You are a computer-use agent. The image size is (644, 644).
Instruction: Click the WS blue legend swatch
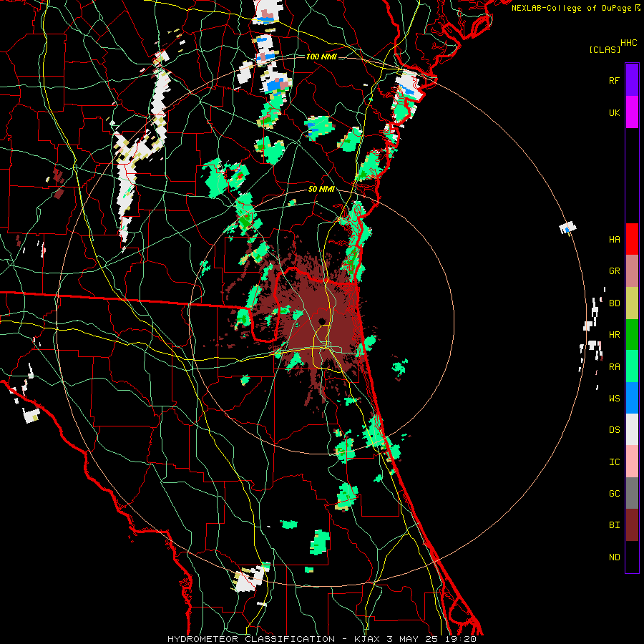(x=632, y=398)
